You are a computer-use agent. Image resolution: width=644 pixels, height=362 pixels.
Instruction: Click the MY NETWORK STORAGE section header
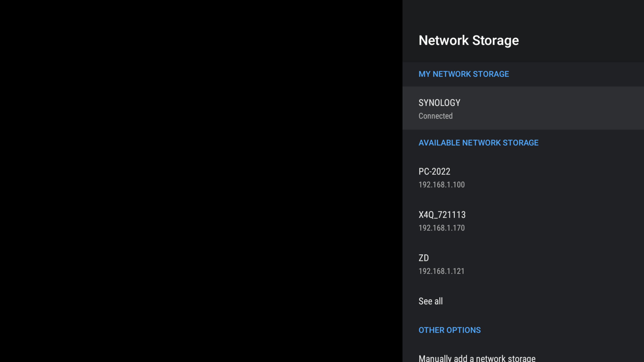[x=464, y=74]
